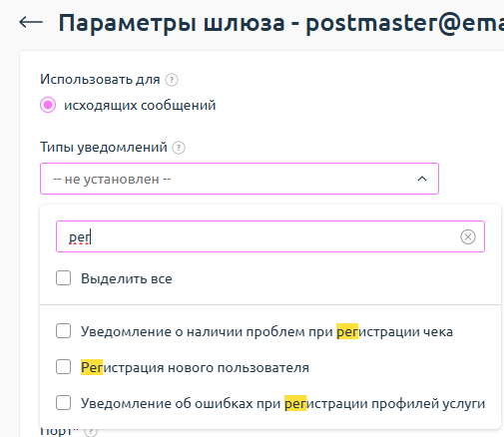Screen dimensions: 504x437
Task: Select the "исходящих сообщений" radio button
Action: (x=48, y=105)
